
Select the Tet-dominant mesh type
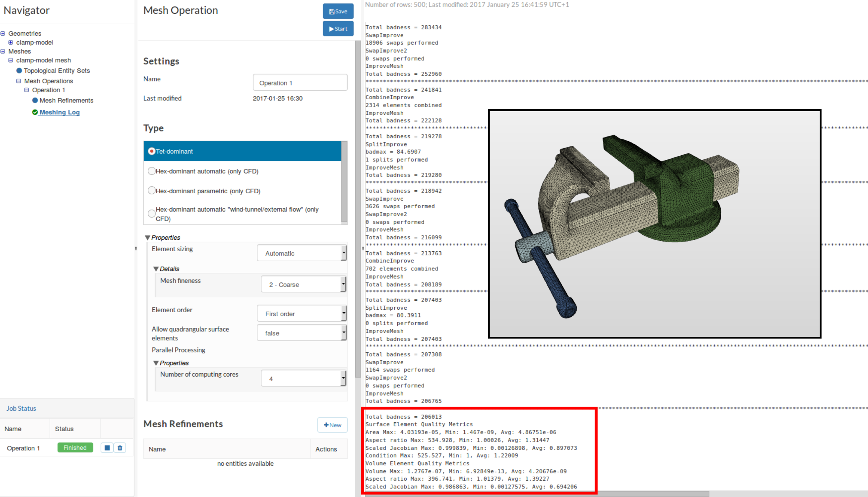pyautogui.click(x=151, y=151)
